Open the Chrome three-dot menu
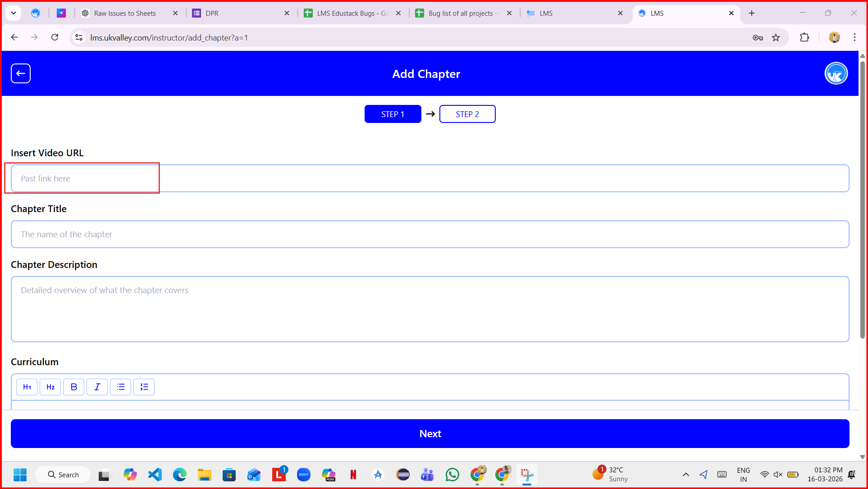 click(854, 37)
